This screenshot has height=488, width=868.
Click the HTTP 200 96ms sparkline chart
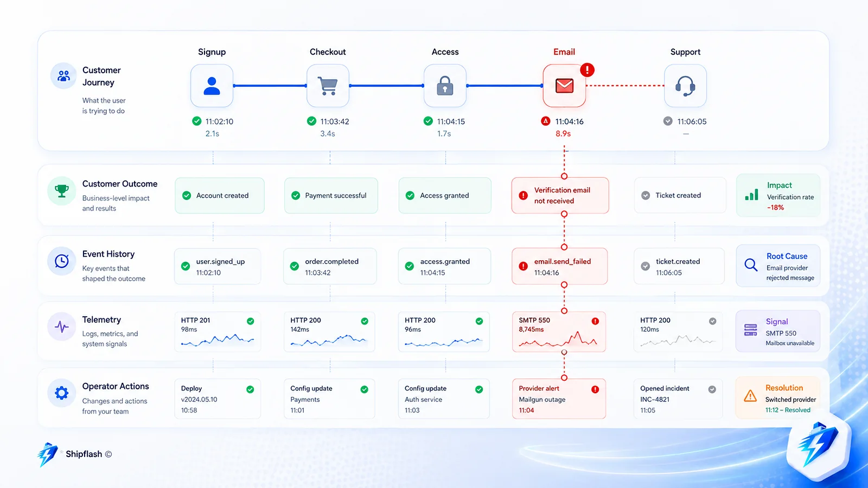(x=444, y=342)
